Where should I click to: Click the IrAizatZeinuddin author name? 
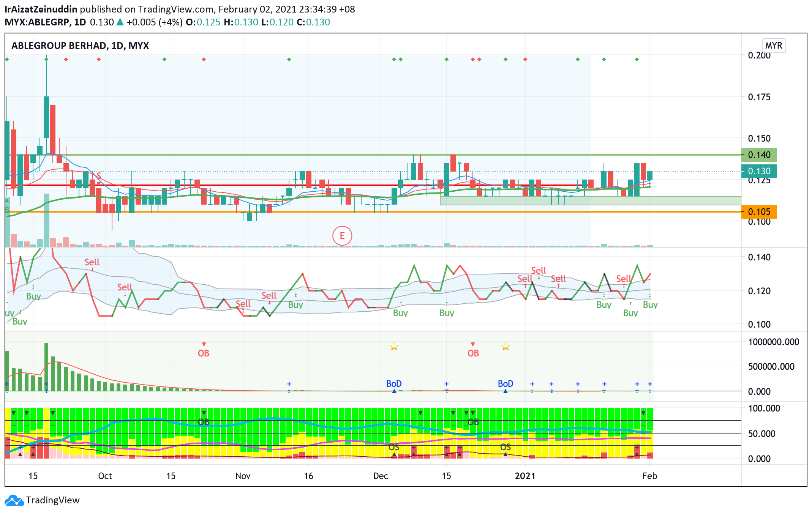(41, 9)
